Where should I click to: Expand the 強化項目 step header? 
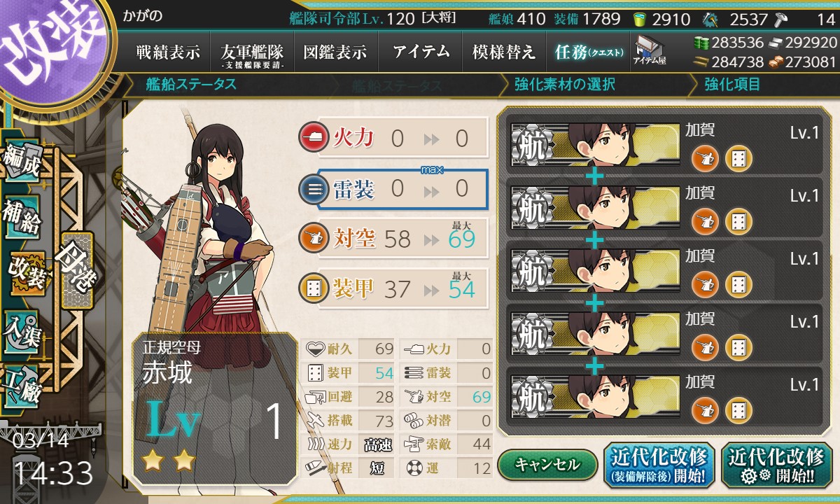(x=732, y=85)
